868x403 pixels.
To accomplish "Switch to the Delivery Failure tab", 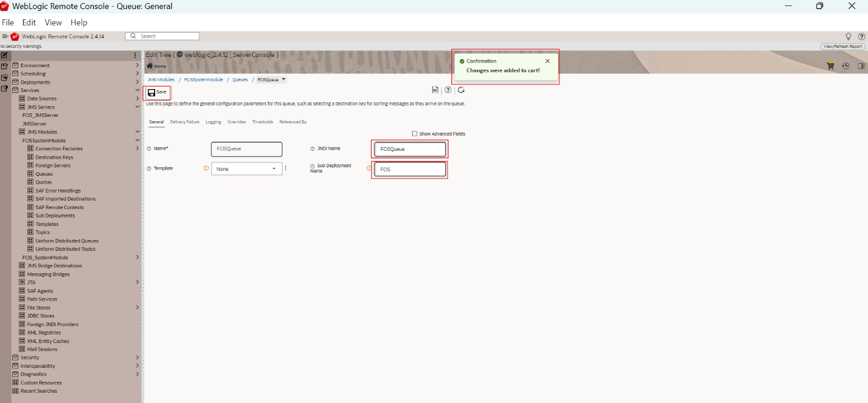I will click(184, 122).
